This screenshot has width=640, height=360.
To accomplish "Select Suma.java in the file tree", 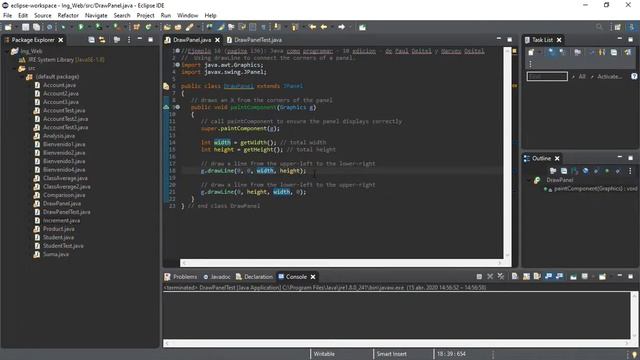I will [x=56, y=254].
